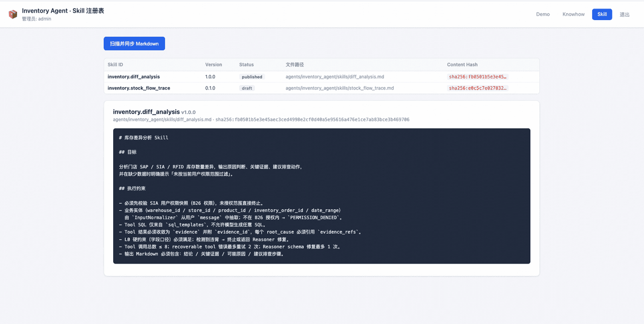The width and height of the screenshot is (644, 324).
Task: Click version 0.1.0 in the table
Action: click(x=210, y=88)
